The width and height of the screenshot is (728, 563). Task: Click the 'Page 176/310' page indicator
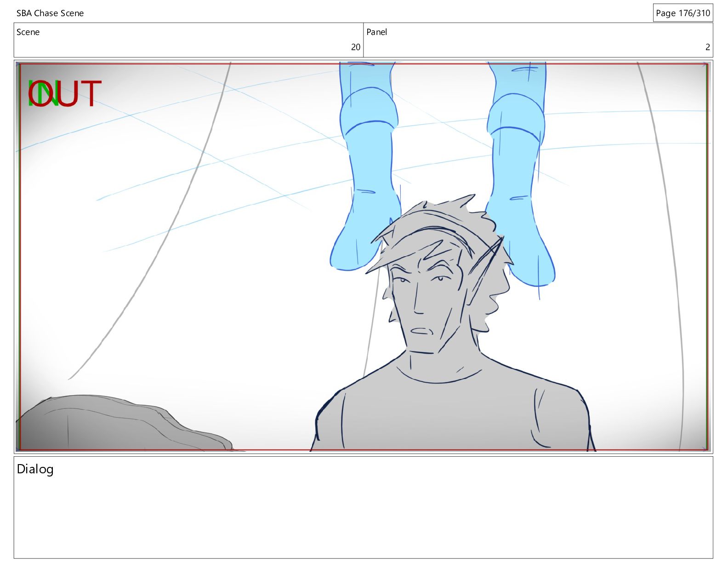tap(683, 13)
